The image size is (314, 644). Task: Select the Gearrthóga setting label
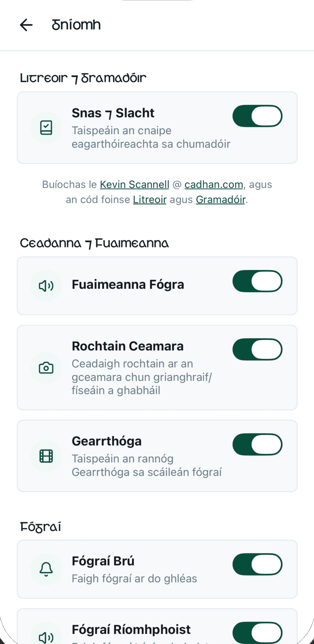click(107, 441)
